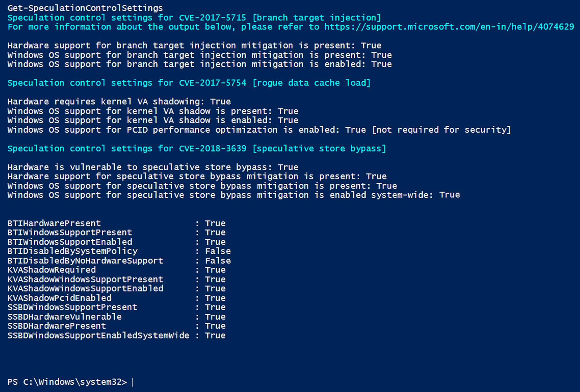
Task: Select the KVAShadowRequired property name
Action: pyautogui.click(x=52, y=270)
